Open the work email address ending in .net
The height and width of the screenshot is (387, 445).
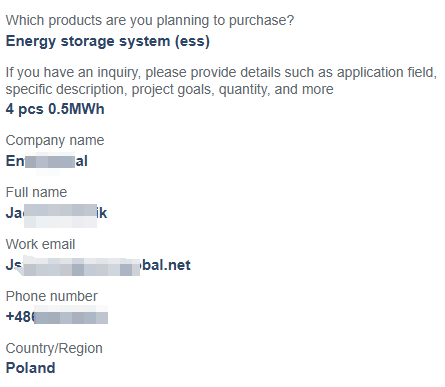point(98,265)
